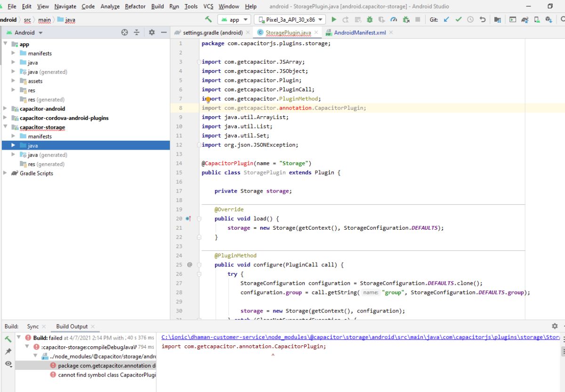Expand capacitor-cordova-android-plugins module

point(5,118)
